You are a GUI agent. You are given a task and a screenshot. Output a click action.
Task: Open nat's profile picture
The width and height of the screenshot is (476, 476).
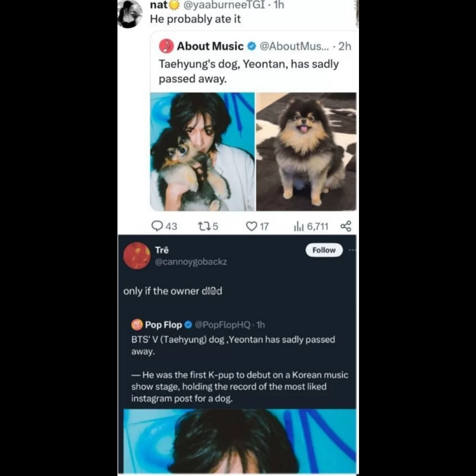130,14
